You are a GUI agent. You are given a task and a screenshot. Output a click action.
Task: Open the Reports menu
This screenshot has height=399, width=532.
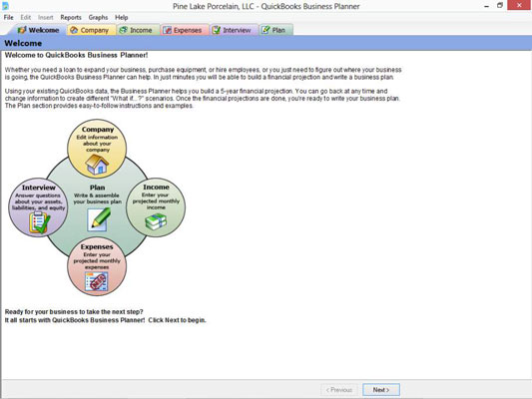click(x=71, y=17)
